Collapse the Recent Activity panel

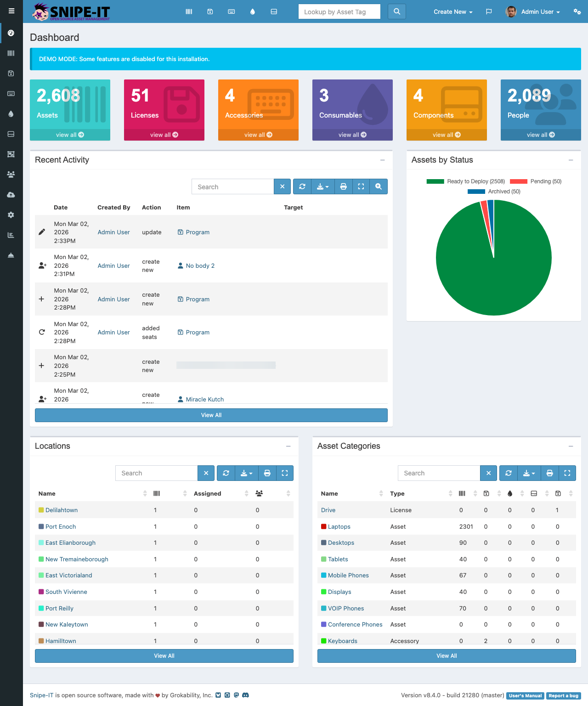pyautogui.click(x=383, y=160)
